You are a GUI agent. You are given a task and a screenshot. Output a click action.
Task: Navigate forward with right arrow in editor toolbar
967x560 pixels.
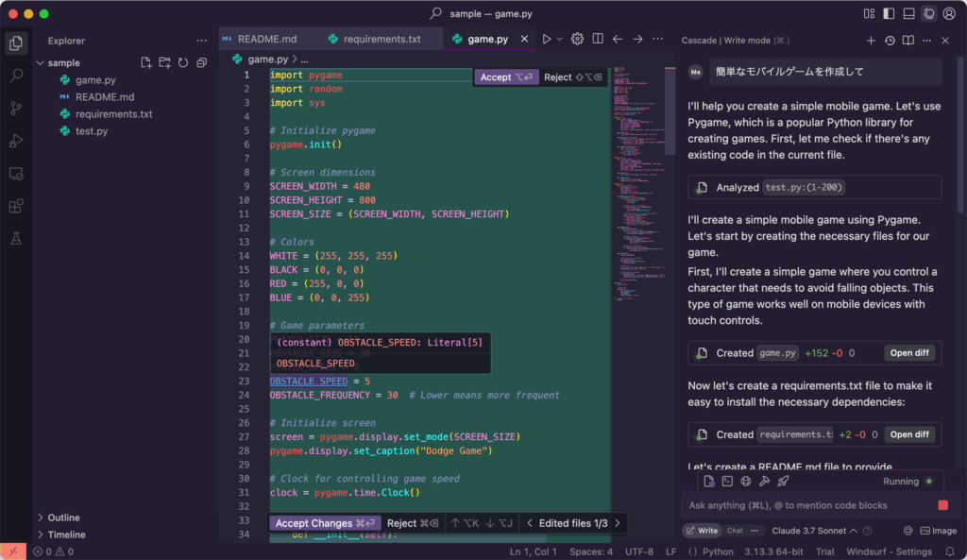(637, 39)
